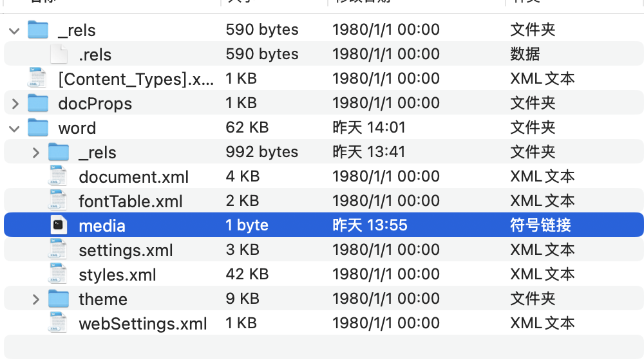This screenshot has width=644, height=363.
Task: Click the [Content_Types] XML file icon
Action: coord(38,78)
